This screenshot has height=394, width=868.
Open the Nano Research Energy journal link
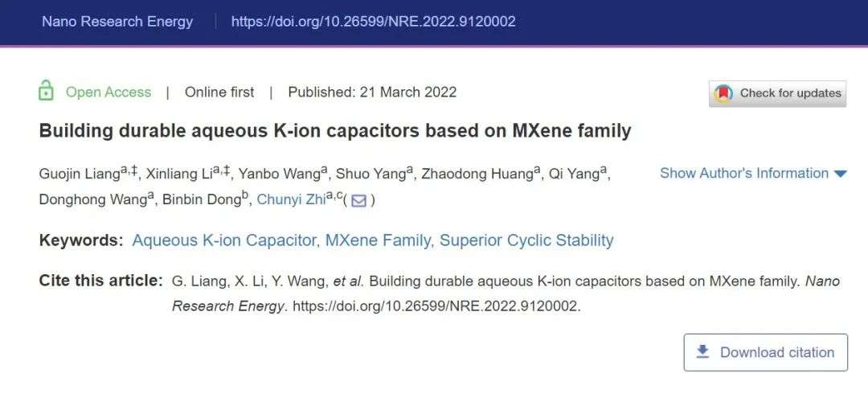pyautogui.click(x=117, y=22)
